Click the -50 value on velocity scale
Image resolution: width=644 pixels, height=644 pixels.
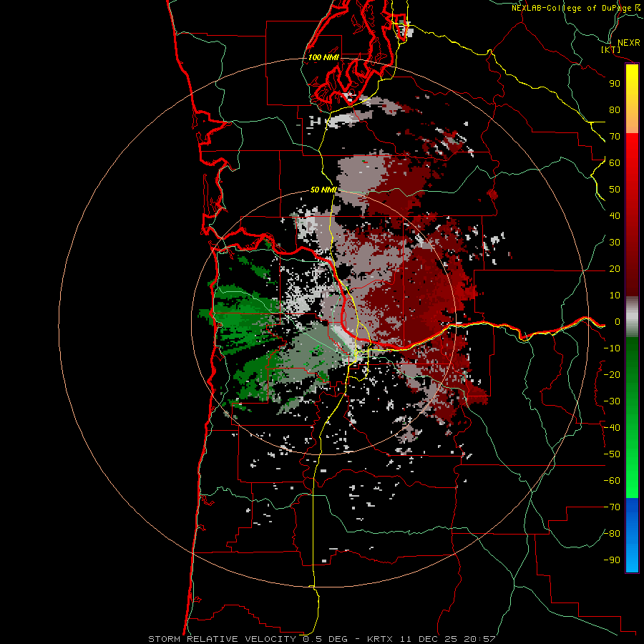coord(612,454)
